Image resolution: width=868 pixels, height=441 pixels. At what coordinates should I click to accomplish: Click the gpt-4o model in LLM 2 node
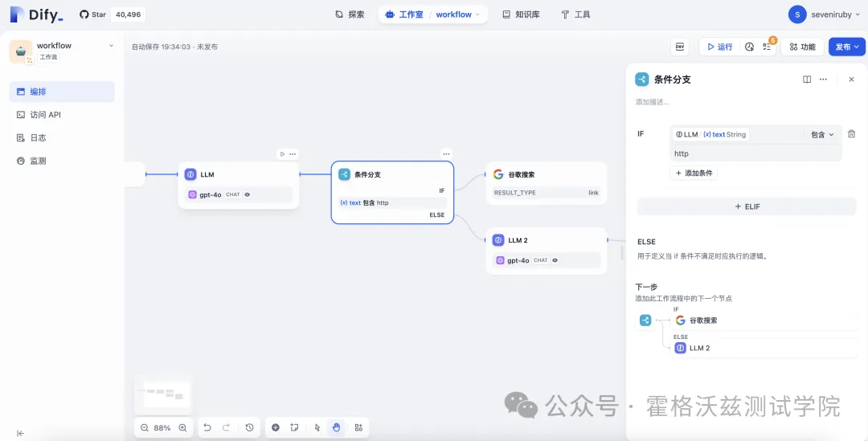(547, 260)
